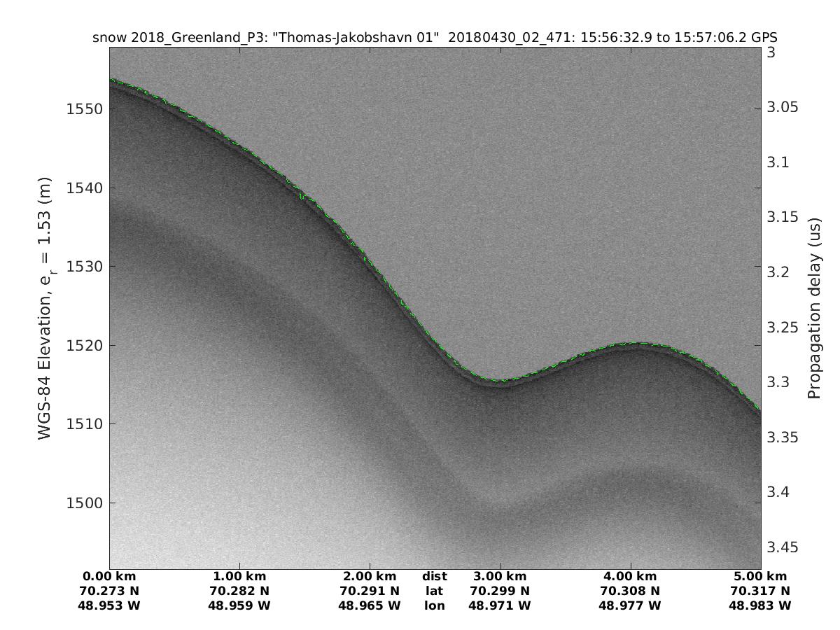Screen dimensions: 840x630
Task: Click the 4.00 km distance label
Action: pos(630,576)
